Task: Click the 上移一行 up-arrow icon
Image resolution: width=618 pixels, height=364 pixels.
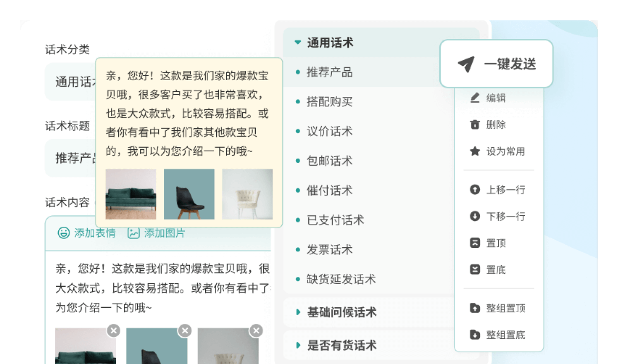Action: [x=475, y=190]
